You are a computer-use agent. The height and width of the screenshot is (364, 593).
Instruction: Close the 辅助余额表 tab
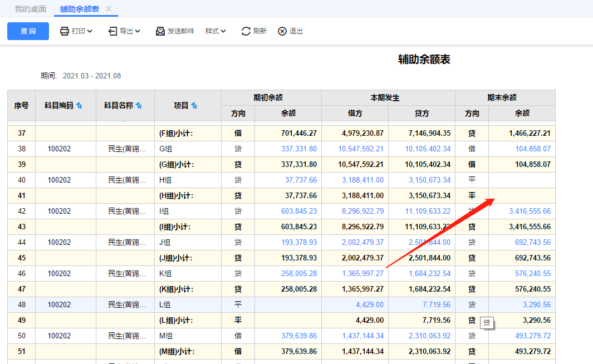109,9
